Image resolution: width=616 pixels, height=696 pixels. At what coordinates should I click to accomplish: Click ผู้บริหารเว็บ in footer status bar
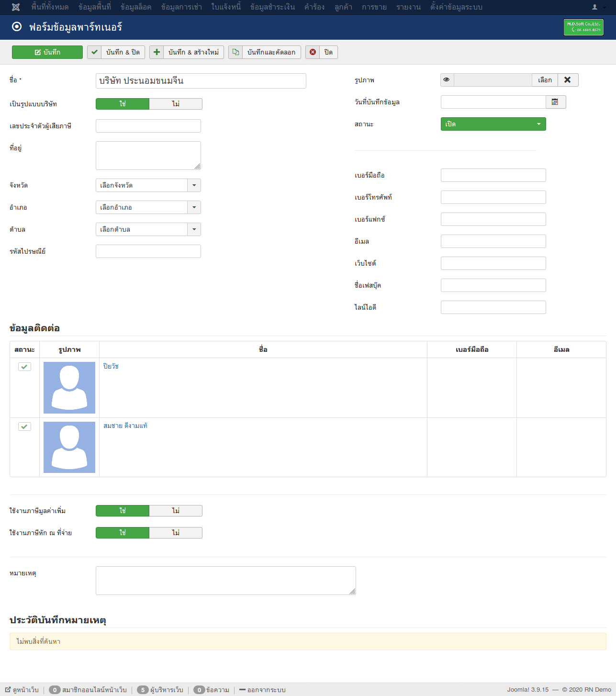point(167,690)
